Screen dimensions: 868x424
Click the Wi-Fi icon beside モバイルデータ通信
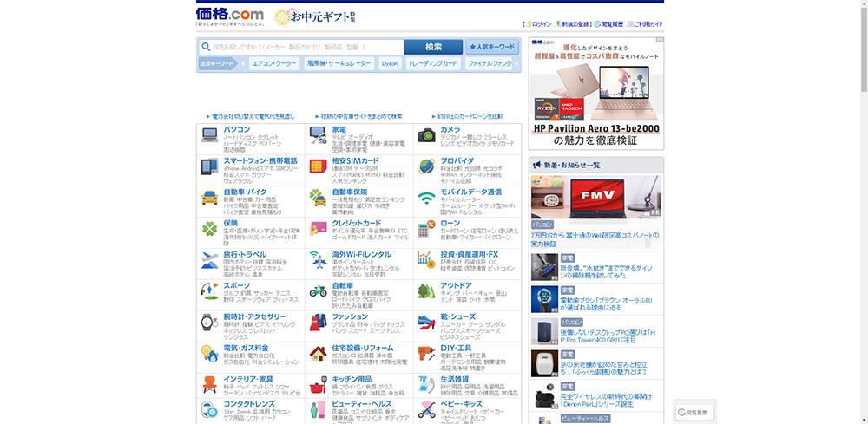pyautogui.click(x=426, y=198)
